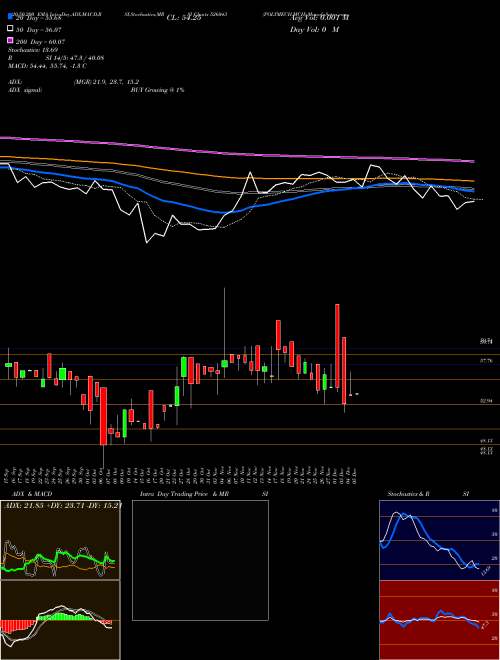Click the 'Intra Day Trading Price & MR' title
Image resolution: width=500 pixels, height=660 pixels.
point(184,494)
